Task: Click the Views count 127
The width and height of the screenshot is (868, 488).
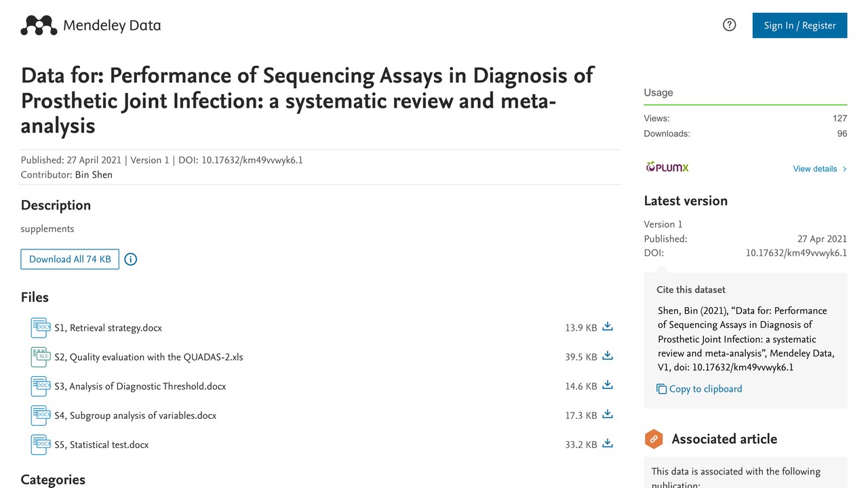Action: pyautogui.click(x=840, y=118)
